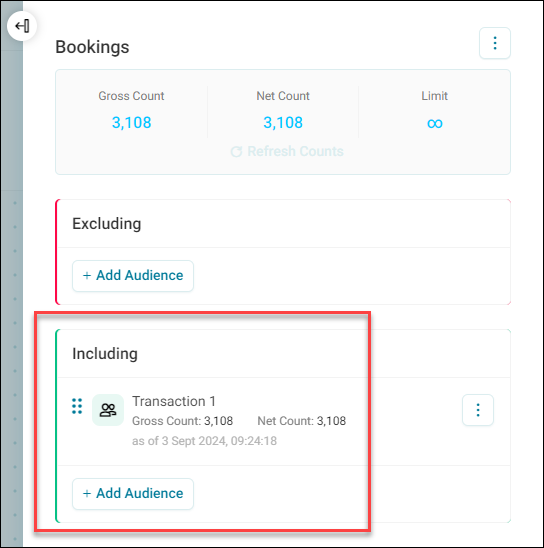Click the top Gross Count 3,108 value
The width and height of the screenshot is (544, 548).
pos(131,123)
